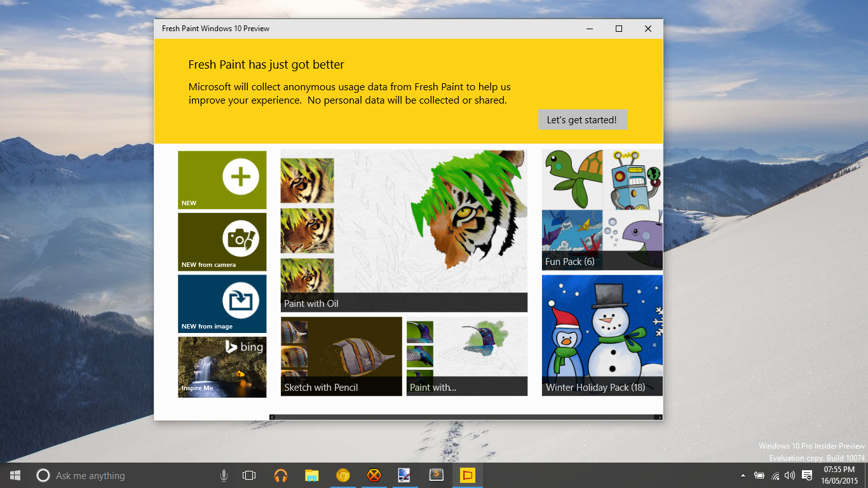Open the NEW from image tile
Screen dimensions: 868x488
pyautogui.click(x=222, y=304)
